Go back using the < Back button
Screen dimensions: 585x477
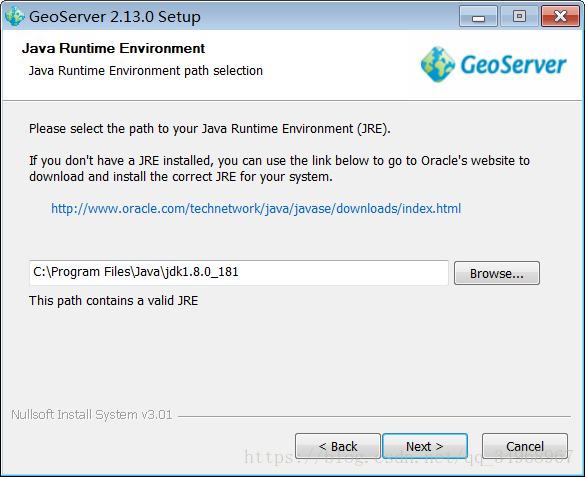point(338,446)
